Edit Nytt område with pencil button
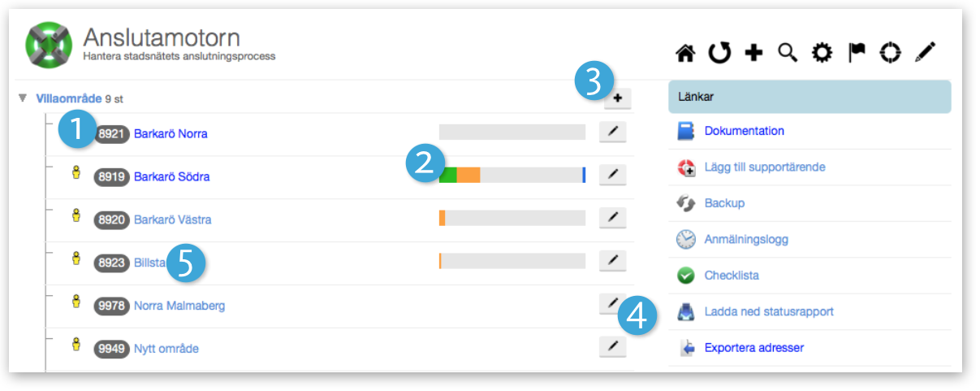 click(x=613, y=347)
